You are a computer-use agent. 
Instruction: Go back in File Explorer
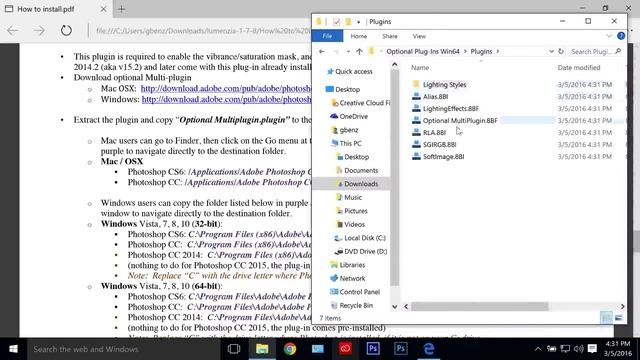322,51
